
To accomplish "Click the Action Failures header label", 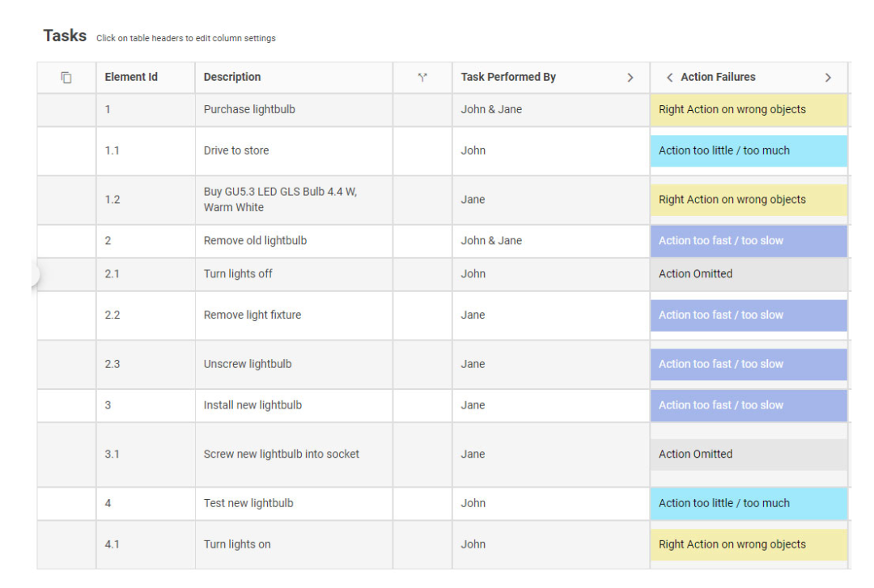I will coord(718,78).
